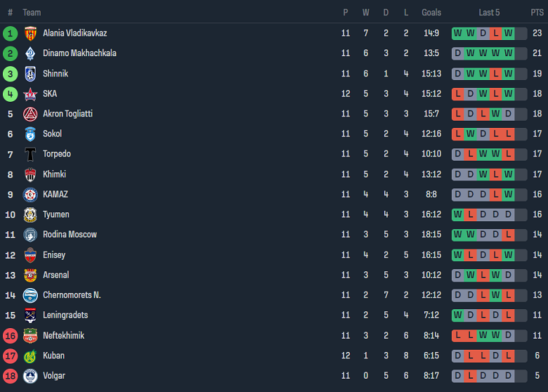Click Dinamo Makhachkala's most recent win result
The width and height of the screenshot is (548, 392).
pyautogui.click(x=509, y=53)
